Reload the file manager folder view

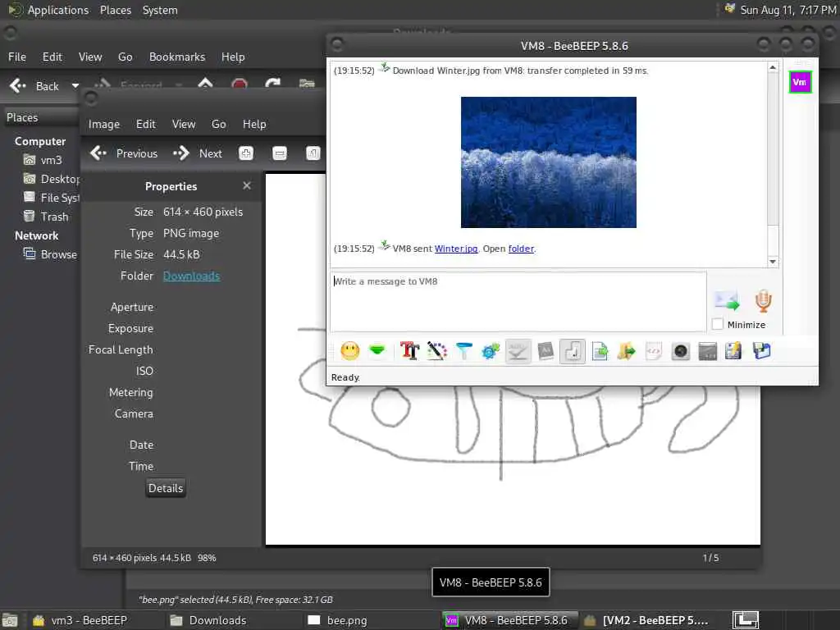(272, 84)
